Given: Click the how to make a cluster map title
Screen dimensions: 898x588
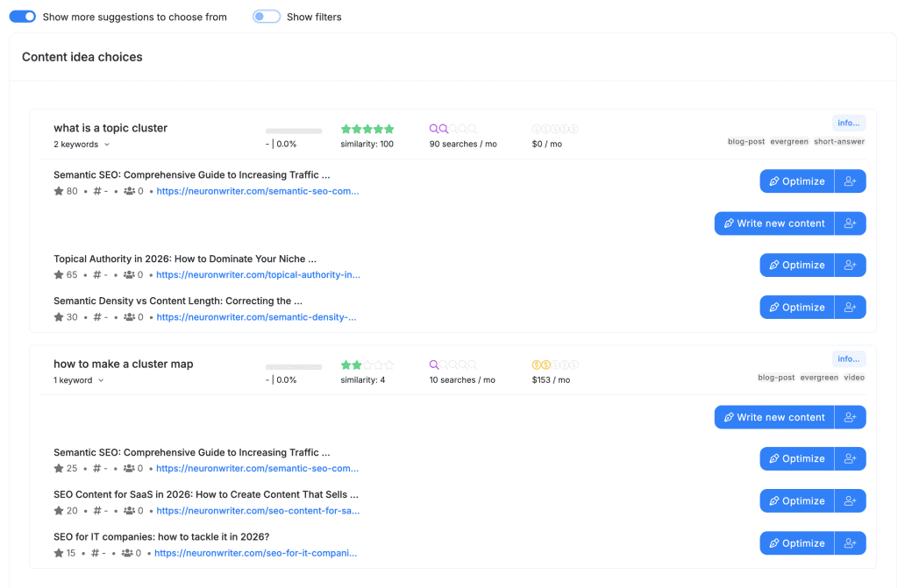Looking at the screenshot, I should (123, 364).
